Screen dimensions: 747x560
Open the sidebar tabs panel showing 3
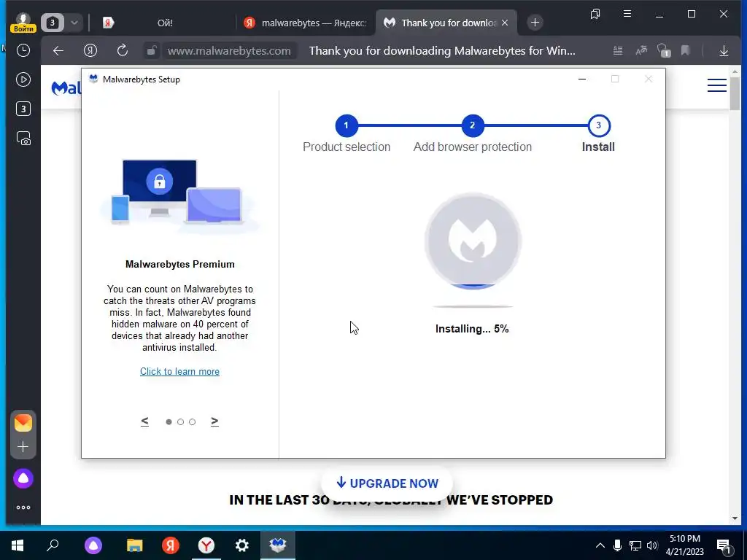[x=23, y=109]
